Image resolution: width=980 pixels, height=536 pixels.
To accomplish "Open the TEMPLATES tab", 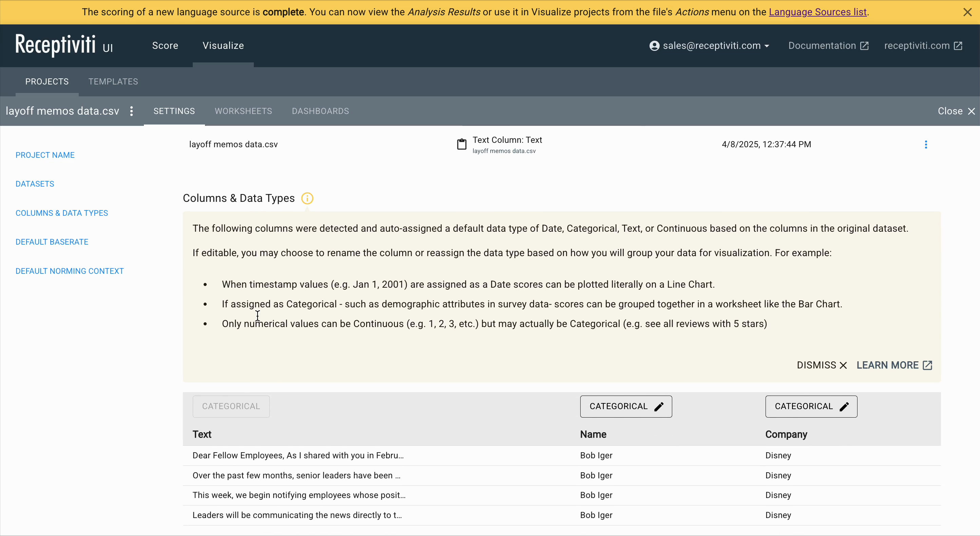I will coord(113,81).
